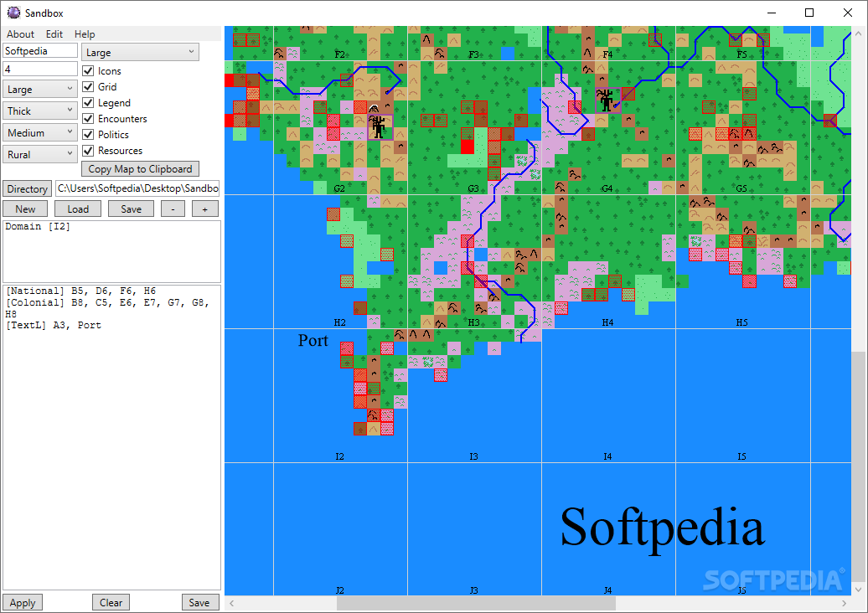Click the New button
The image size is (868, 613).
[x=25, y=209]
